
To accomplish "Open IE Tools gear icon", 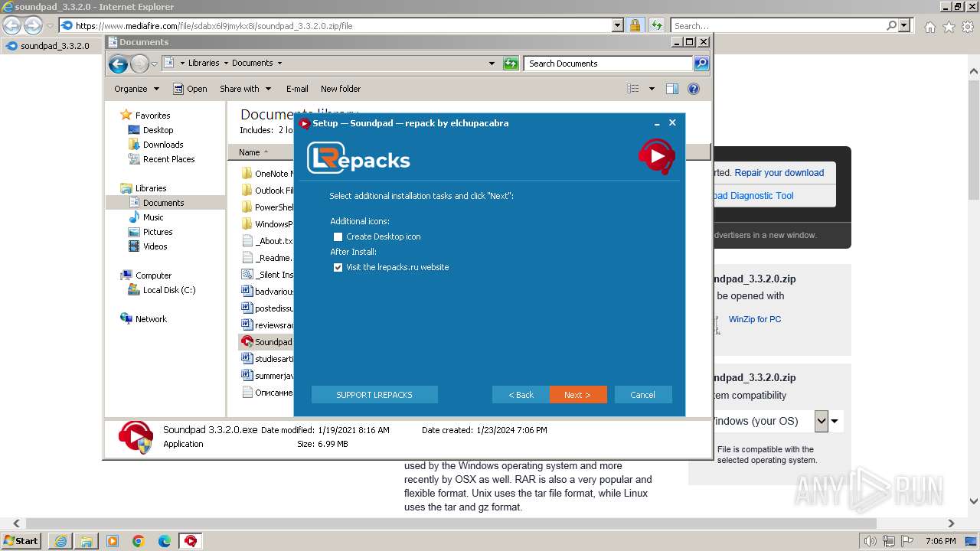I will click(968, 27).
